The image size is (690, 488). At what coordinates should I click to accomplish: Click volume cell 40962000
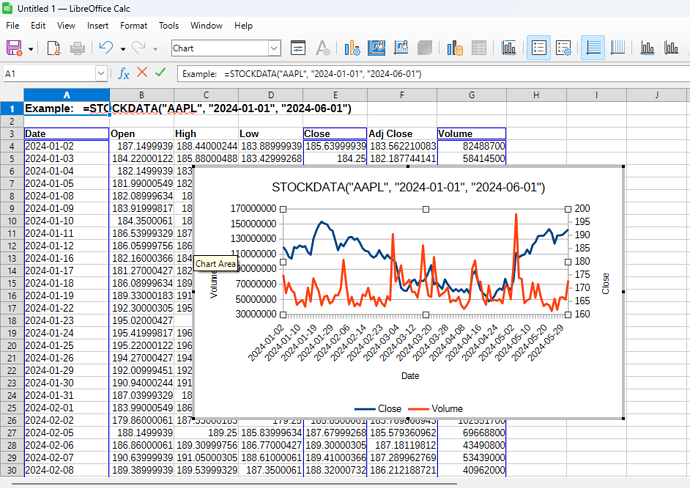tap(472, 470)
